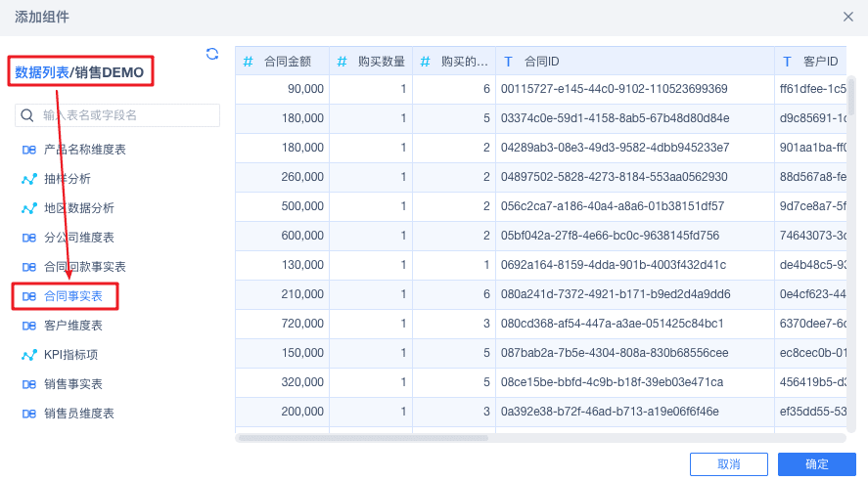Click the refresh icon beside the data list
The width and height of the screenshot is (868, 481).
[x=212, y=55]
